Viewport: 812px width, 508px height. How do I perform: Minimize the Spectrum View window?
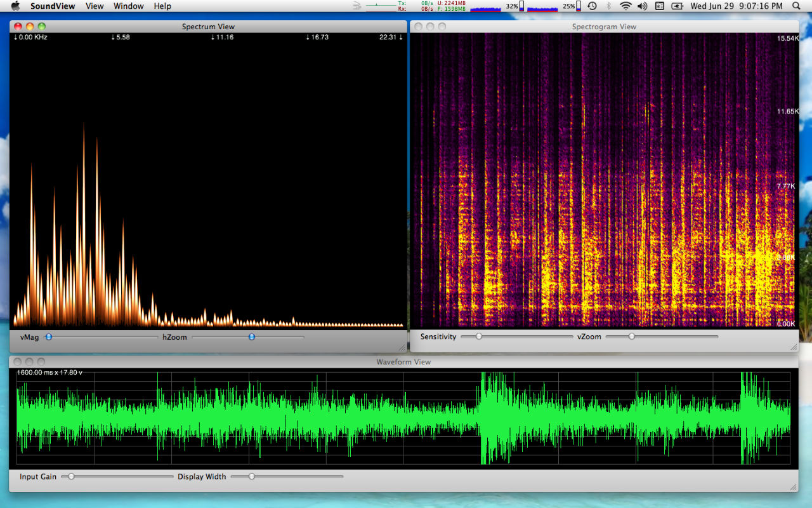pyautogui.click(x=30, y=27)
